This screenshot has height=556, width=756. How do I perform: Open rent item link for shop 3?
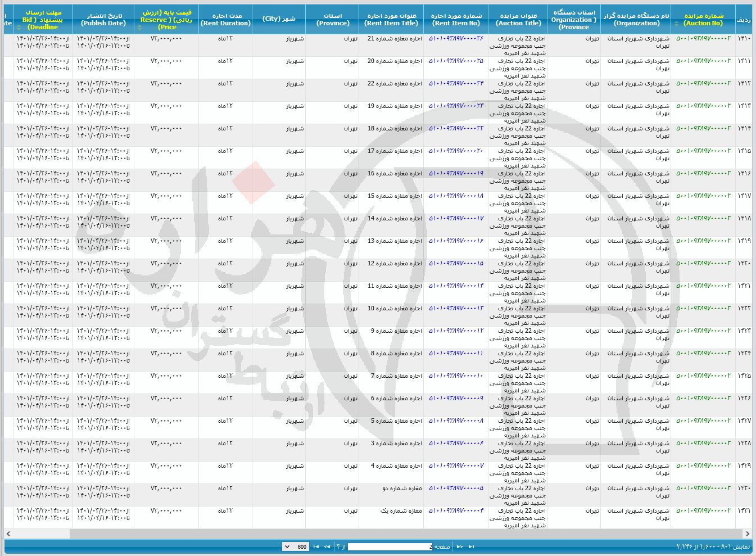tap(456, 444)
